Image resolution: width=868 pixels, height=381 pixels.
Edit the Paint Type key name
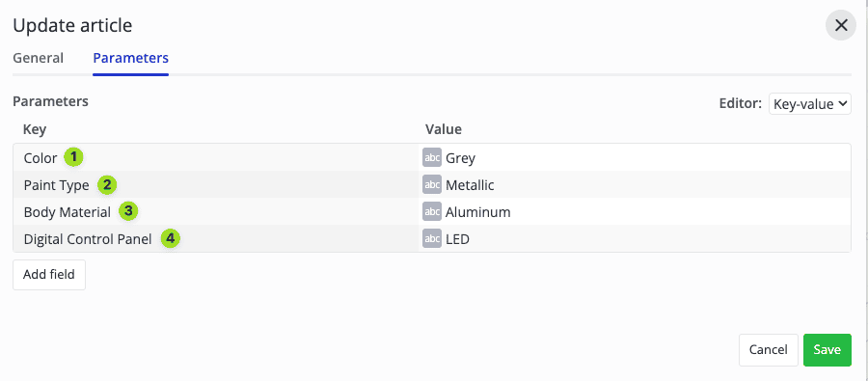[57, 185]
